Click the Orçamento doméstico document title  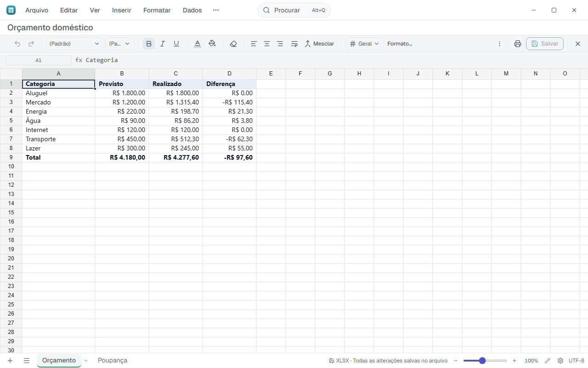(50, 28)
